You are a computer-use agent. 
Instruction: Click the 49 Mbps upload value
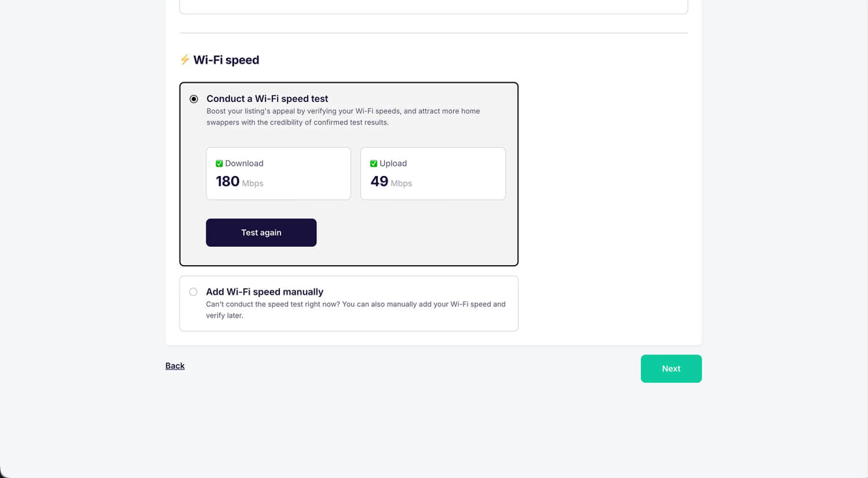tap(379, 181)
